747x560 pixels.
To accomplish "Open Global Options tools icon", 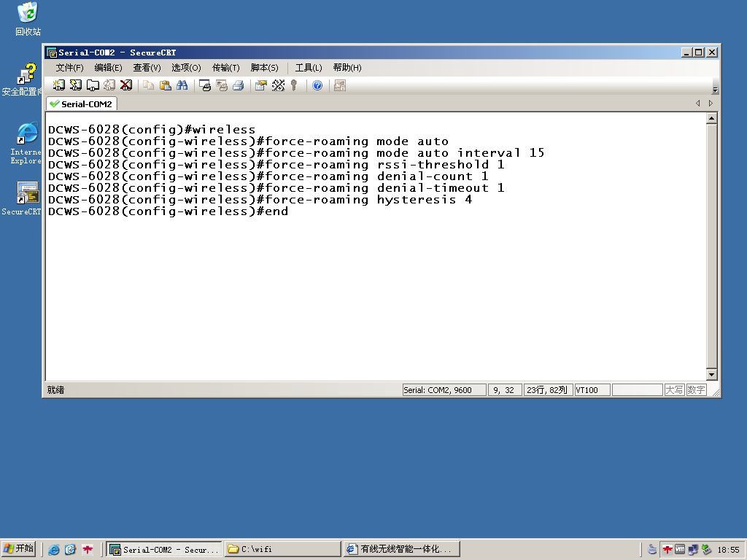I will pyautogui.click(x=278, y=85).
